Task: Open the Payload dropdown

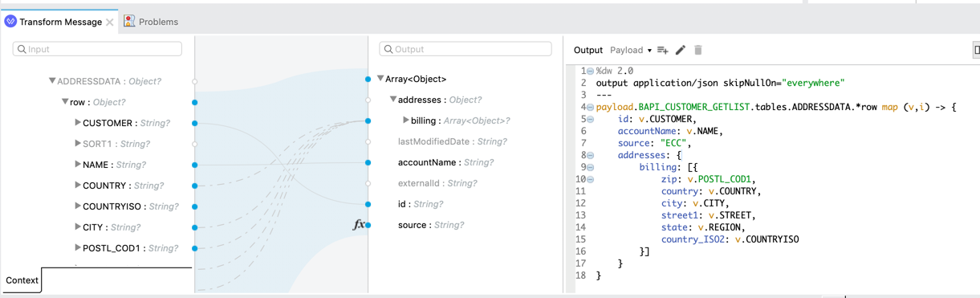Action: point(631,50)
